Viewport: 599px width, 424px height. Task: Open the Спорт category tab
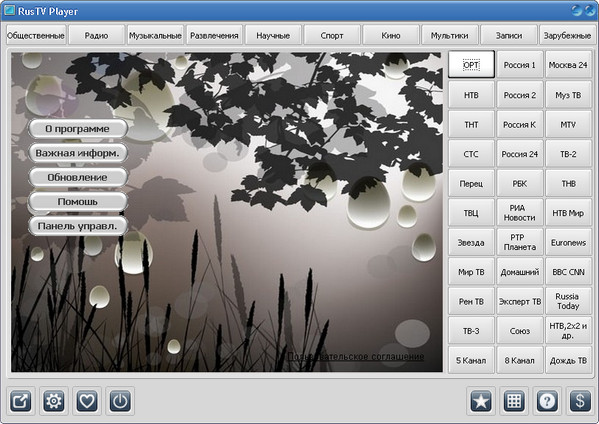tap(332, 36)
